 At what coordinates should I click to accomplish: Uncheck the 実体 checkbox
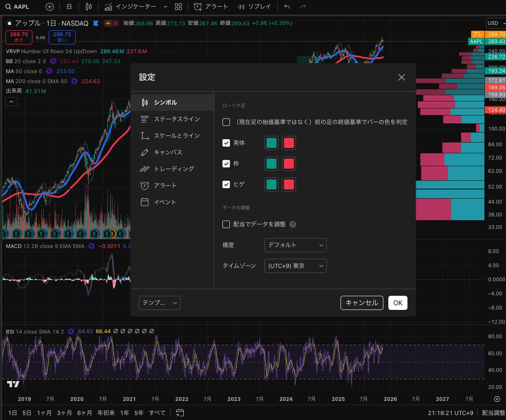tap(226, 143)
